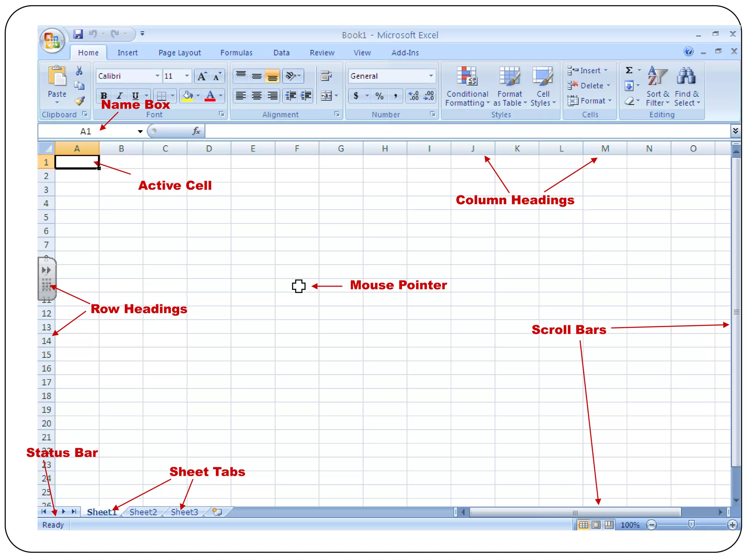
Task: Open the Cell Styles gallery
Action: [x=543, y=86]
